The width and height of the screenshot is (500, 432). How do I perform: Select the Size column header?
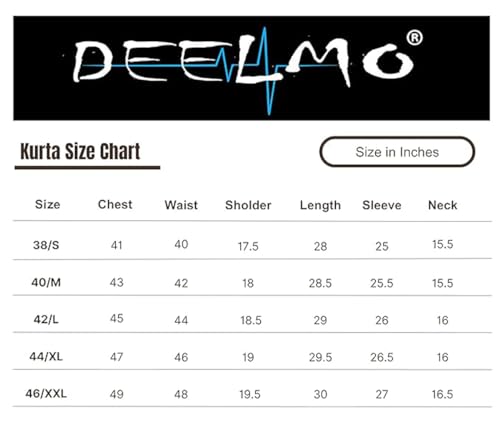coord(48,204)
